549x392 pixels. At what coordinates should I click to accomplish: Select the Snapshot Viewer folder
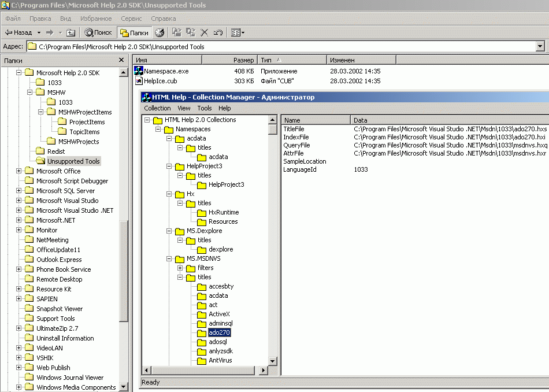pyautogui.click(x=60, y=309)
